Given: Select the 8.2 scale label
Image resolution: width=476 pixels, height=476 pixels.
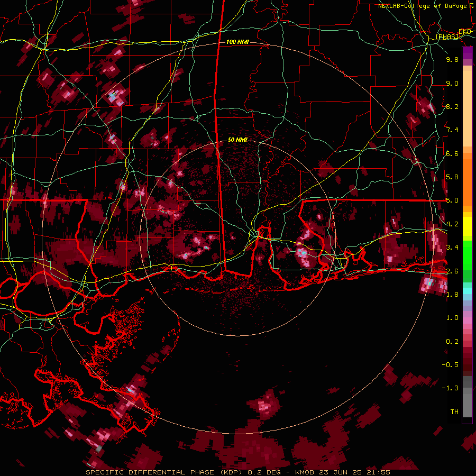Looking at the screenshot, I should (x=452, y=106).
